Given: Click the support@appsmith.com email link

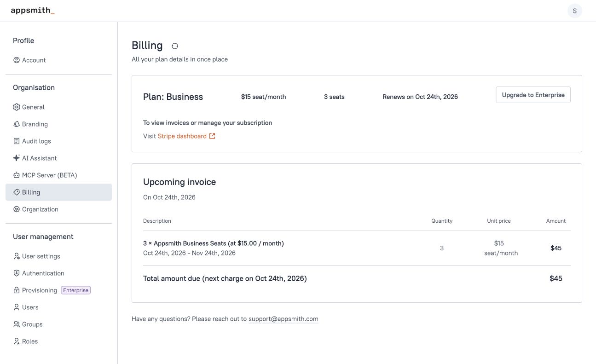Looking at the screenshot, I should click(284, 319).
